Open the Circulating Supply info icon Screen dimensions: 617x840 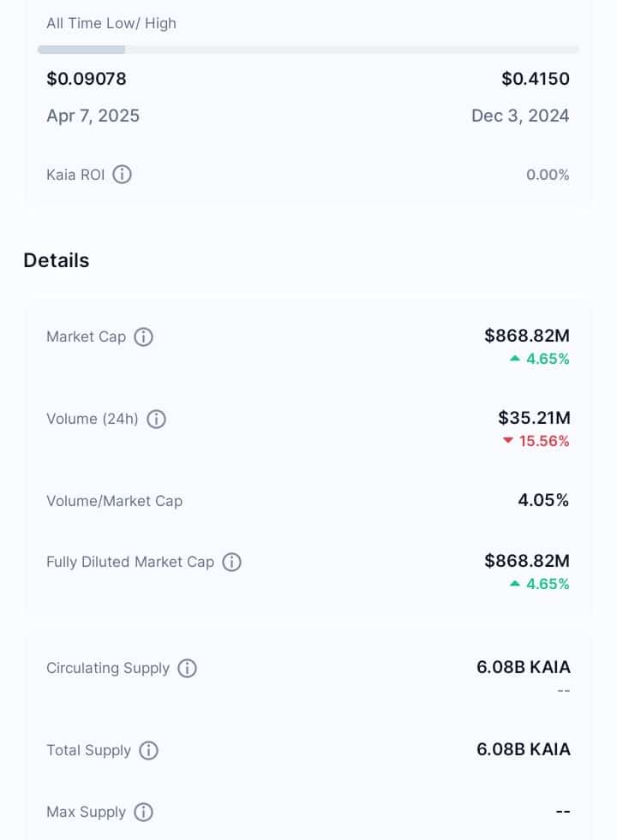(187, 668)
